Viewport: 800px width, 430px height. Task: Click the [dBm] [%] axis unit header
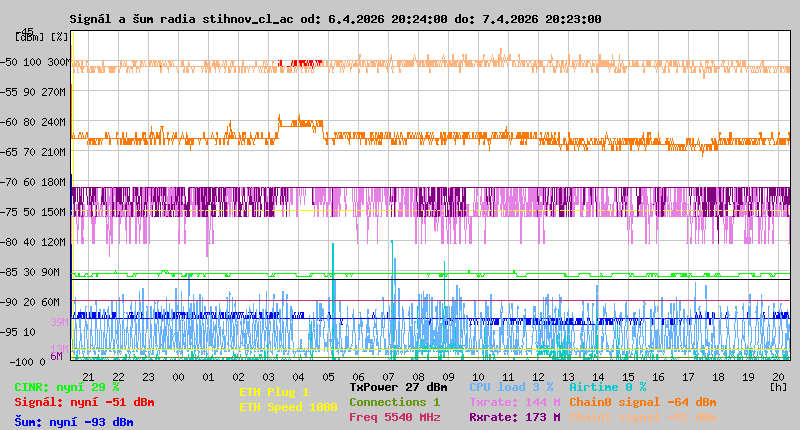click(x=42, y=37)
